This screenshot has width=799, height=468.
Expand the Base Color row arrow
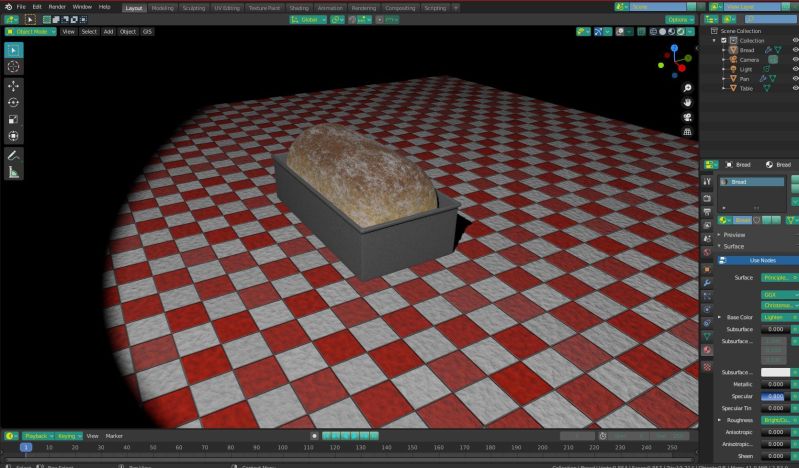click(720, 317)
